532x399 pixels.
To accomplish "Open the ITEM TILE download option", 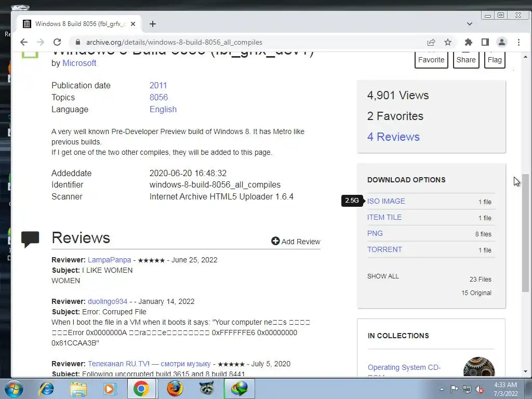I will click(384, 217).
